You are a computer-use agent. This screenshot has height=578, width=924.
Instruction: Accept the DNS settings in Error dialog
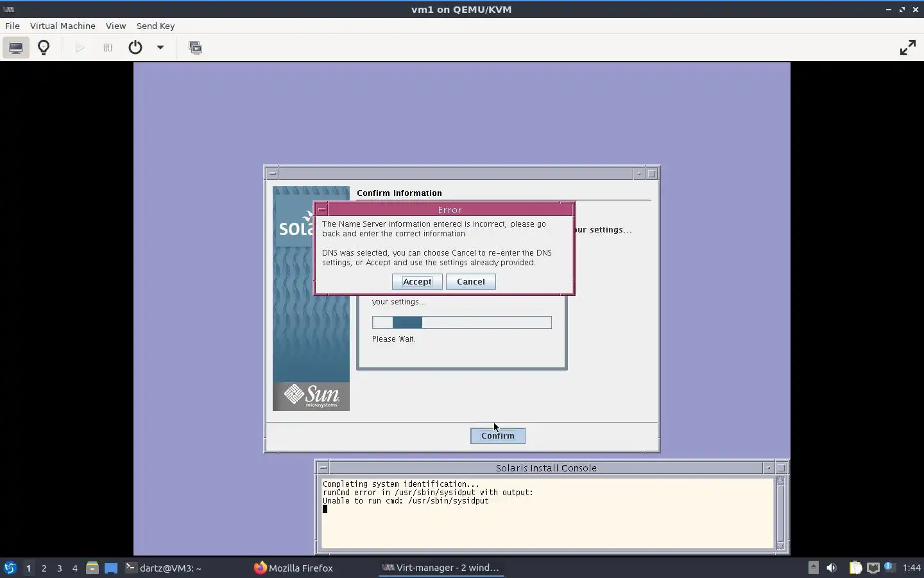point(417,281)
